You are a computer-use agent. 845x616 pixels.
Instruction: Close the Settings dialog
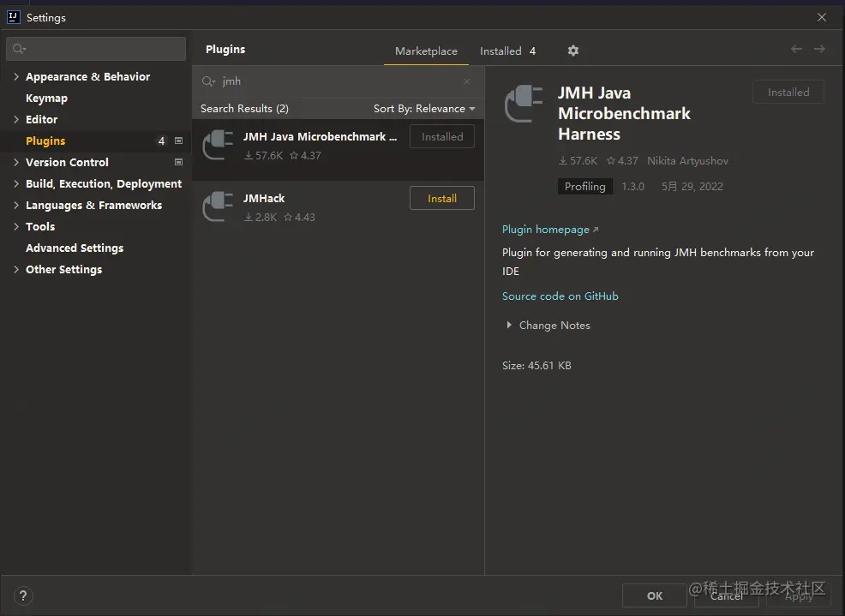tap(822, 17)
